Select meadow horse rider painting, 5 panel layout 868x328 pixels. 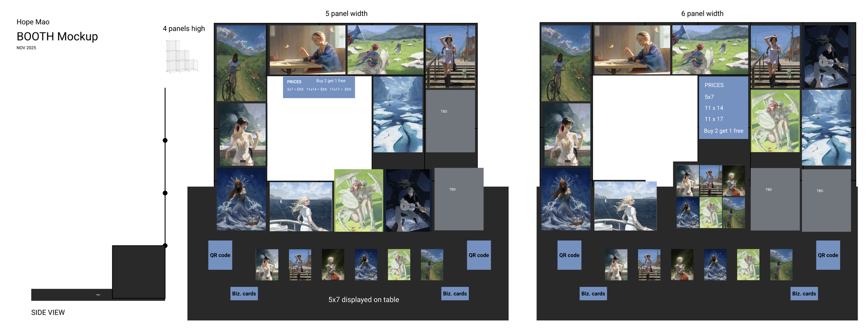coord(385,50)
